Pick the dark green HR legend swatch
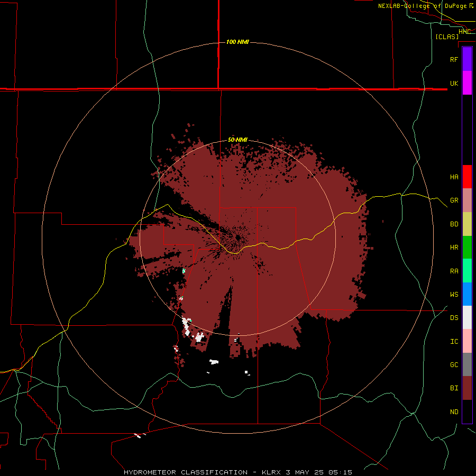 (467, 248)
